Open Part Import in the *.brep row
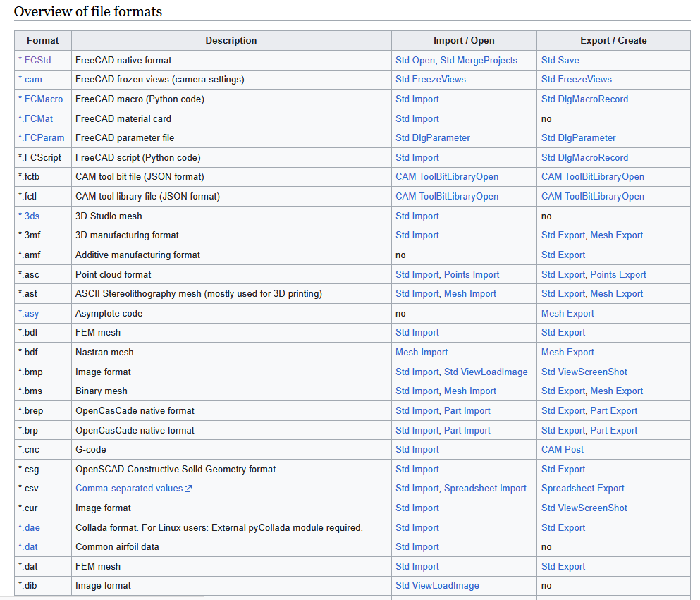This screenshot has width=700, height=600. (467, 411)
